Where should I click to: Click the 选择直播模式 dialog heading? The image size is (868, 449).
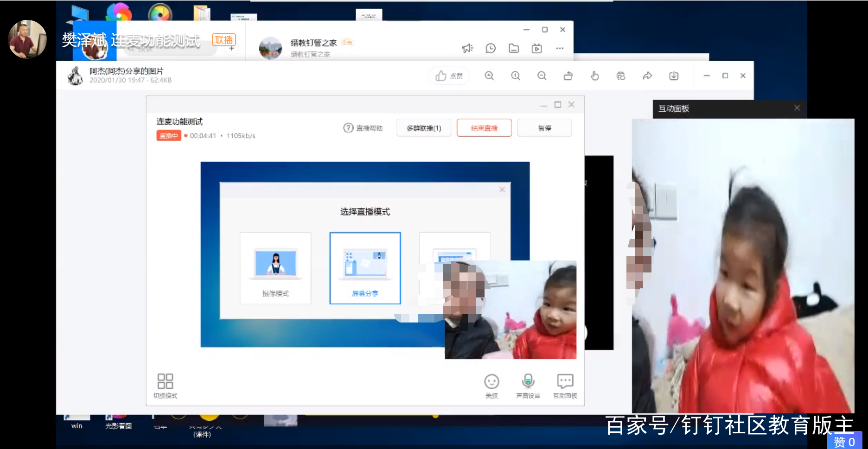click(365, 212)
